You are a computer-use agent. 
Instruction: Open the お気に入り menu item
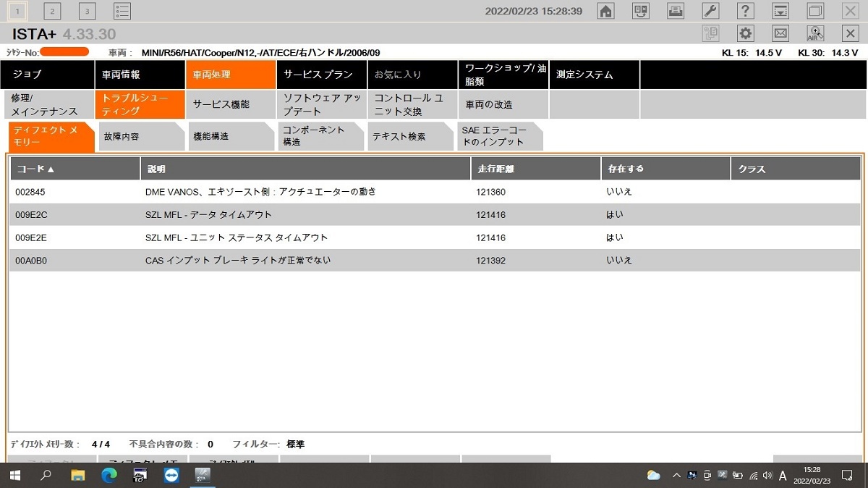(x=412, y=75)
